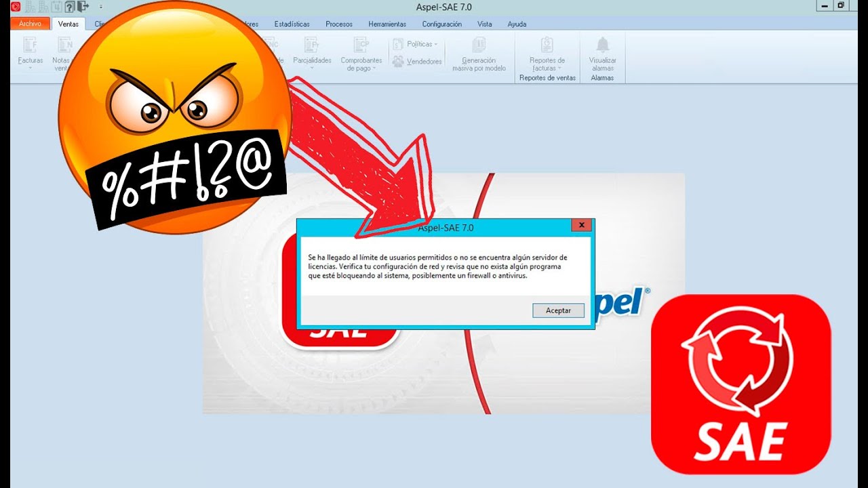Click the Visualizar alarmas bell icon
The height and width of the screenshot is (488, 868).
(x=602, y=45)
